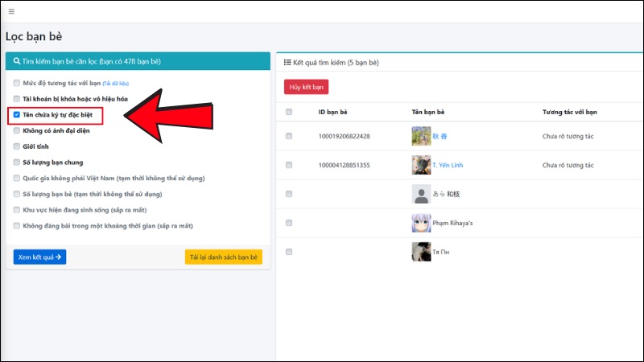Select all friends with header checkbox
The height and width of the screenshot is (362, 644).
pyautogui.click(x=289, y=112)
